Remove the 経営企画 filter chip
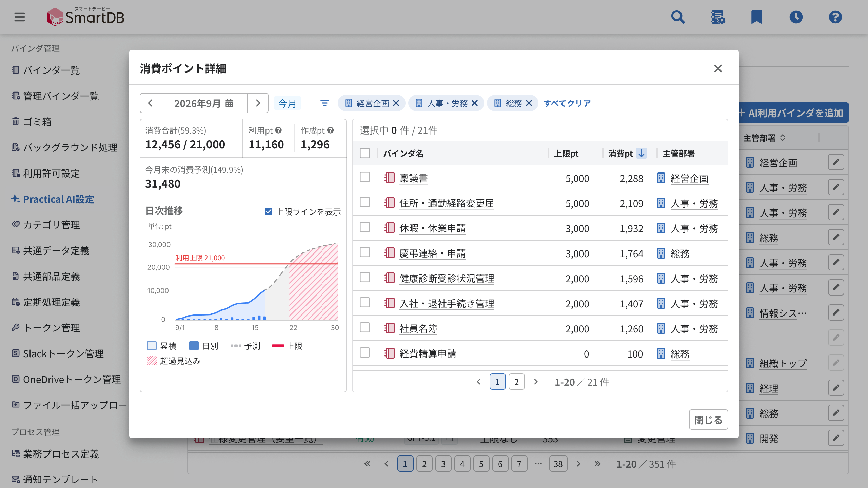Viewport: 868px width, 488px height. (396, 103)
